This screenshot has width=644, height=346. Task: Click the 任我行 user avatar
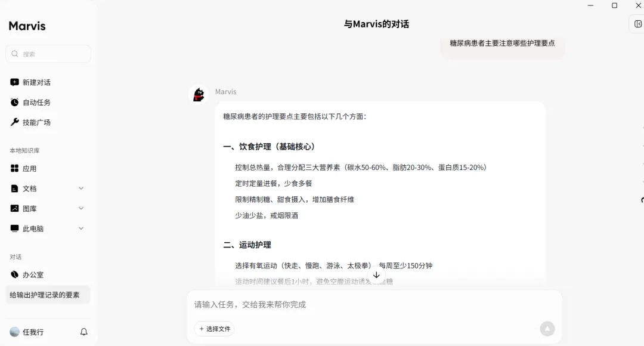(x=14, y=332)
